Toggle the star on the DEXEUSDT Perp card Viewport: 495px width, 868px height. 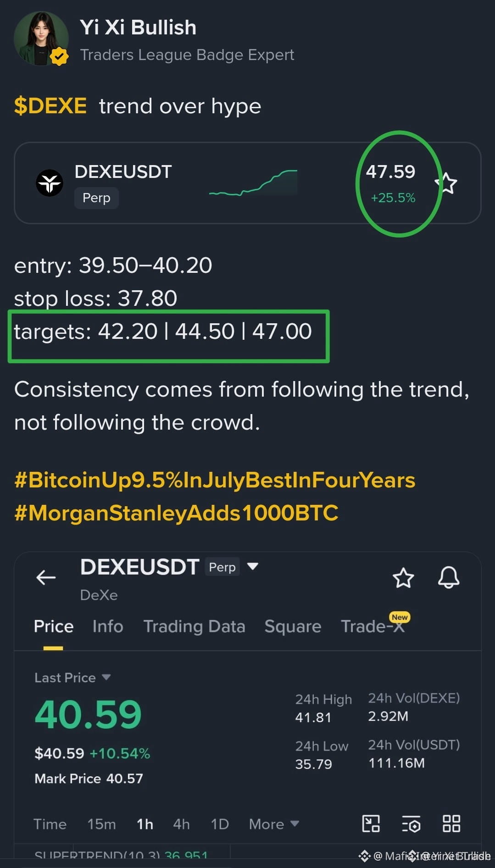tap(446, 183)
